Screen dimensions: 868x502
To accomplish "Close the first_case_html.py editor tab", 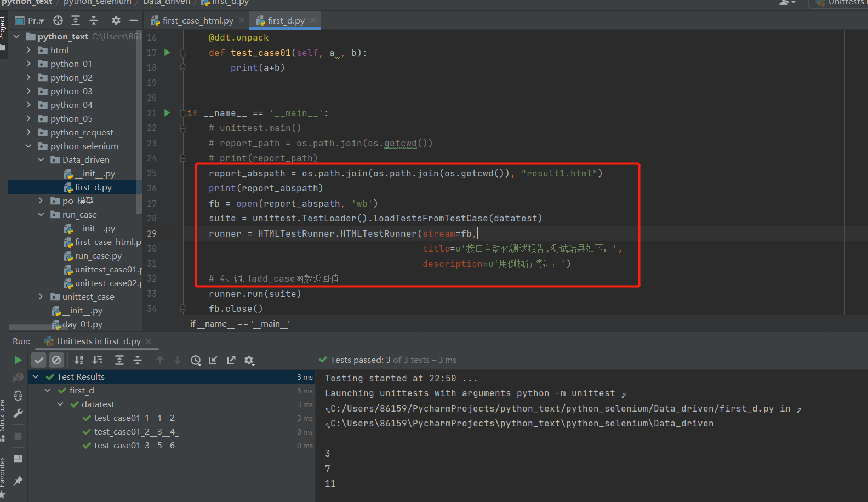I will (x=242, y=20).
